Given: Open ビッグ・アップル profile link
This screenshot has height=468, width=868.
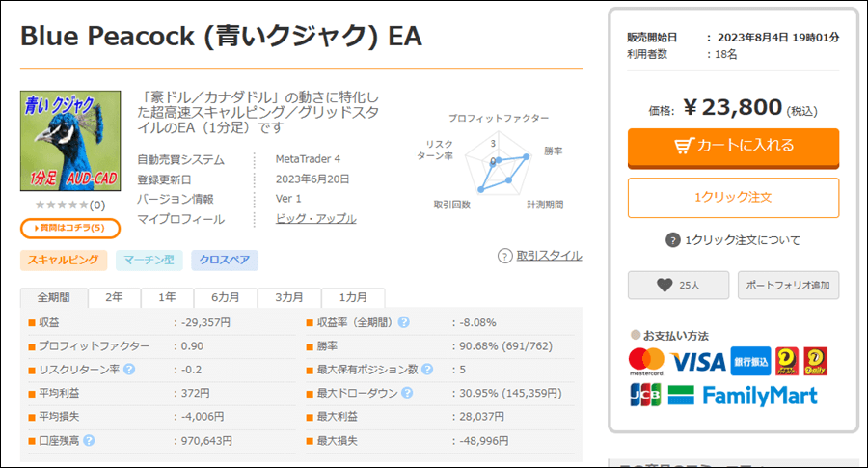Looking at the screenshot, I should 316,219.
